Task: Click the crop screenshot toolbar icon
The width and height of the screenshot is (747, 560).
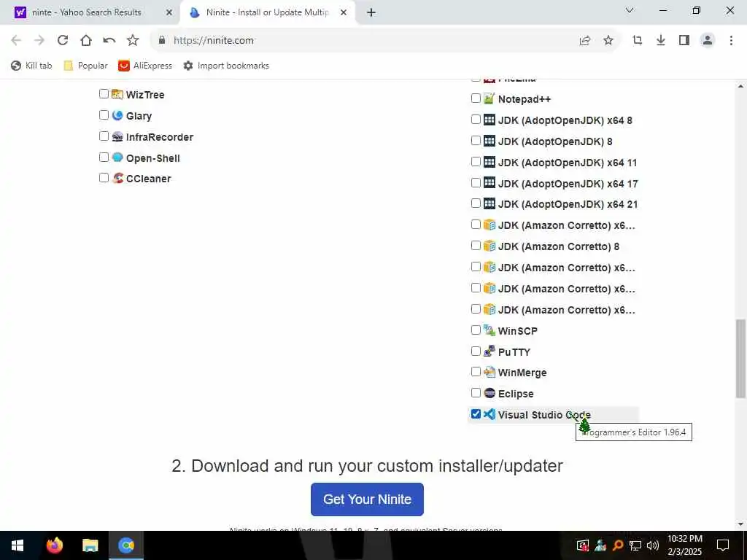Action: [638, 41]
